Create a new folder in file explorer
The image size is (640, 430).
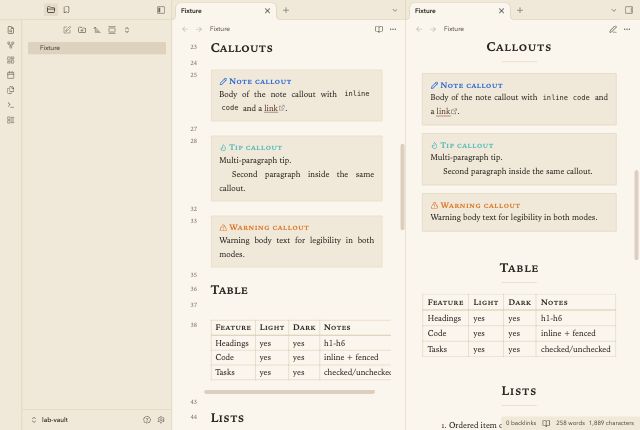click(x=82, y=30)
